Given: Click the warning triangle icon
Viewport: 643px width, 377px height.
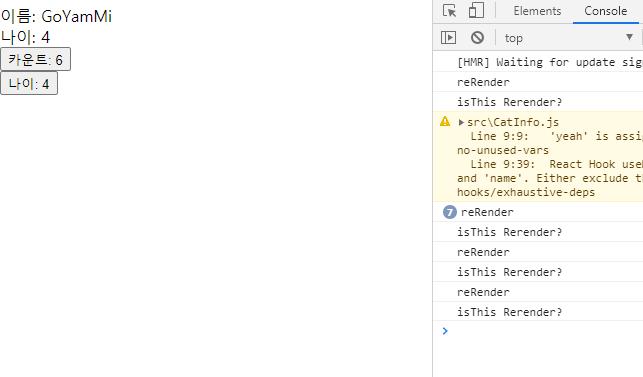Looking at the screenshot, I should click(x=445, y=121).
